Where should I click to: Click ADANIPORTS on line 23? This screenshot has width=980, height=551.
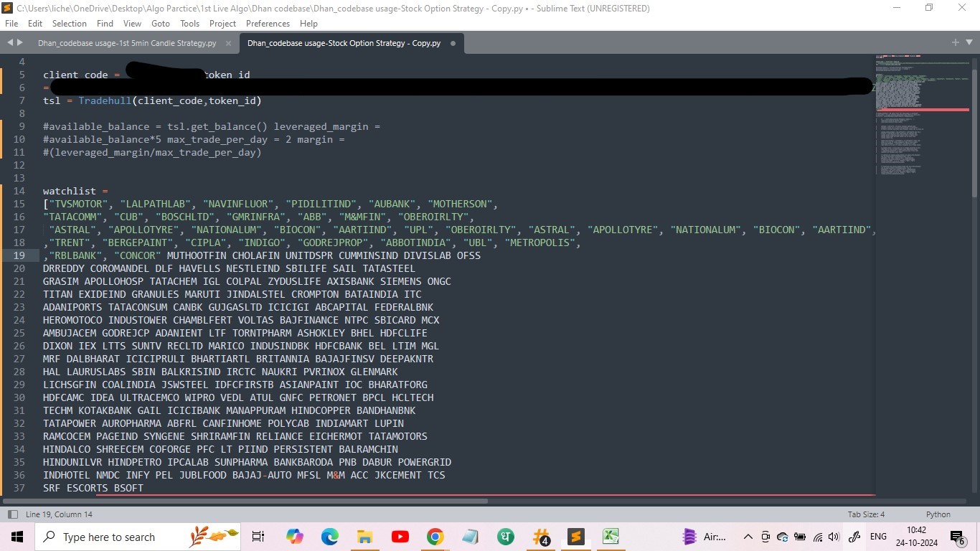coord(72,307)
